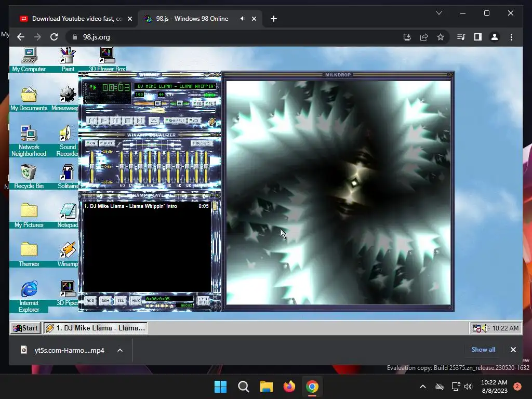This screenshot has height=399, width=532.
Task: Click the equalizer preamp slider
Action: pos(92,167)
